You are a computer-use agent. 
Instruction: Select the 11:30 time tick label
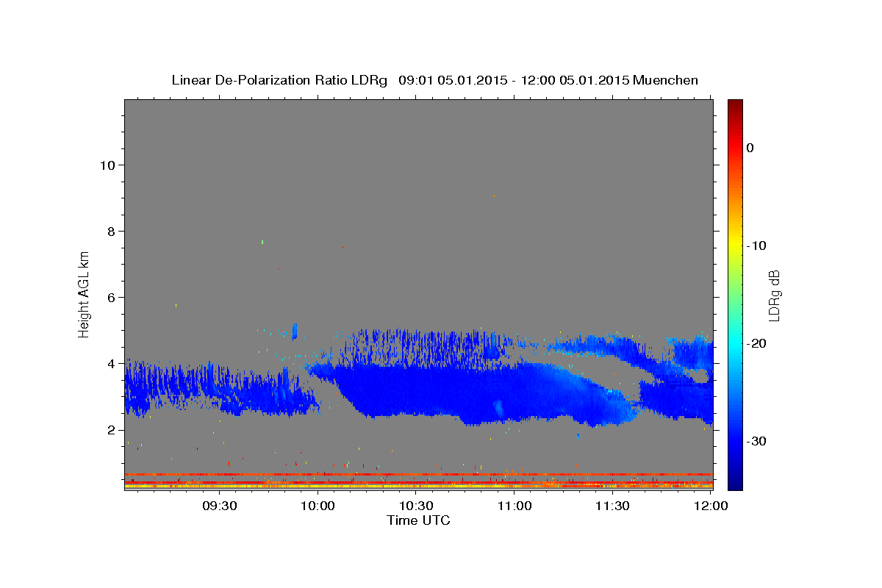(x=612, y=506)
